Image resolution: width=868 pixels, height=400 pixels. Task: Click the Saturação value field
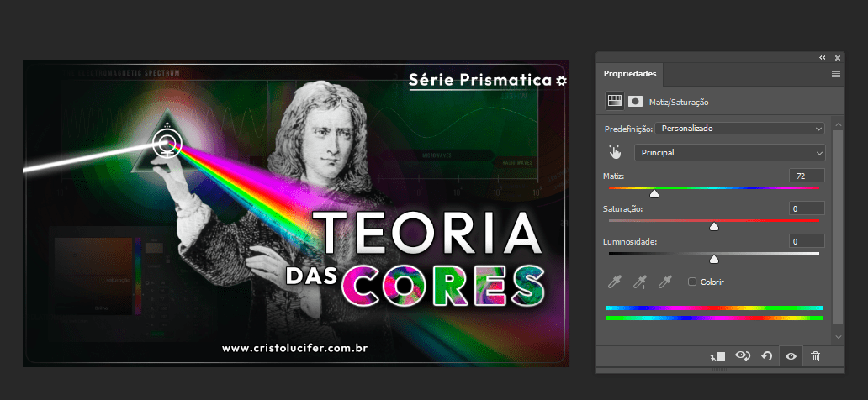point(807,208)
